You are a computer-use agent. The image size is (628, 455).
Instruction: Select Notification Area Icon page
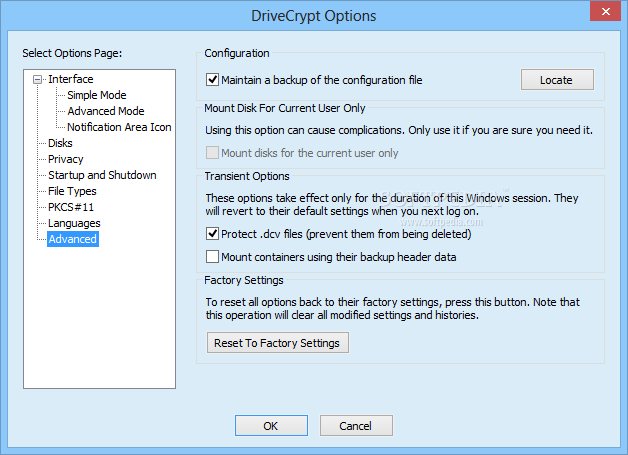pos(119,127)
